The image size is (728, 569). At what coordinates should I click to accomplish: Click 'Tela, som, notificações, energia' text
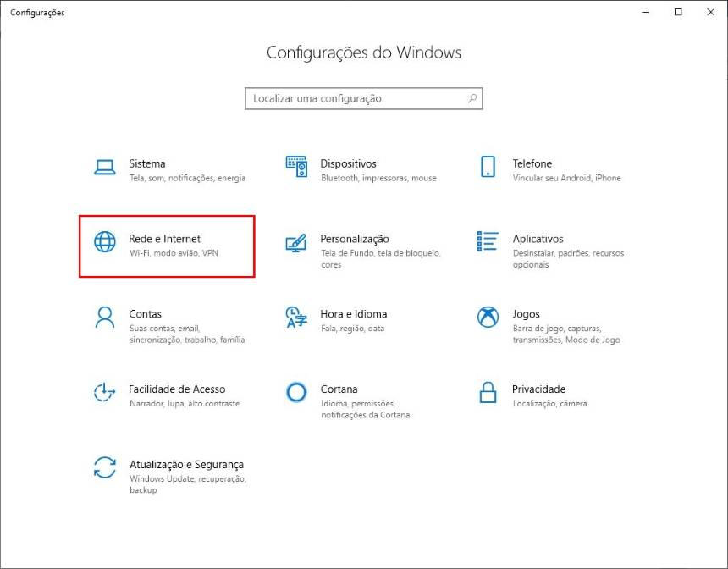click(x=188, y=178)
